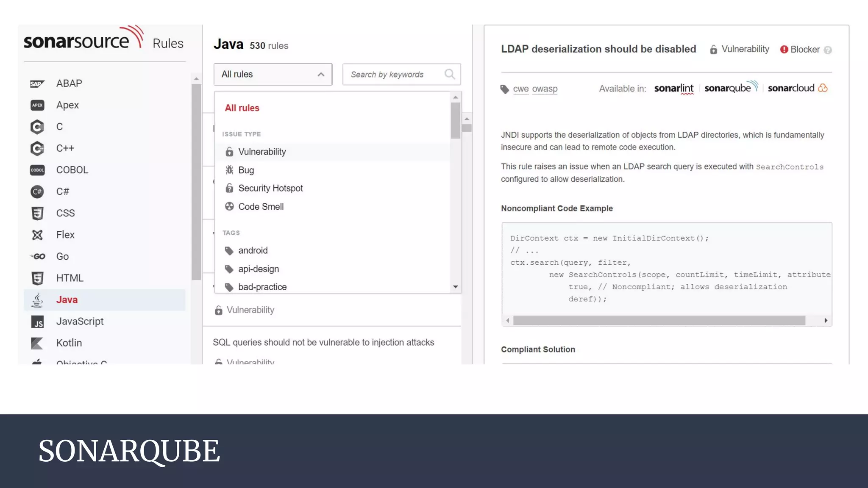Click the api-design tag icon
This screenshot has width=868, height=488.
point(229,269)
